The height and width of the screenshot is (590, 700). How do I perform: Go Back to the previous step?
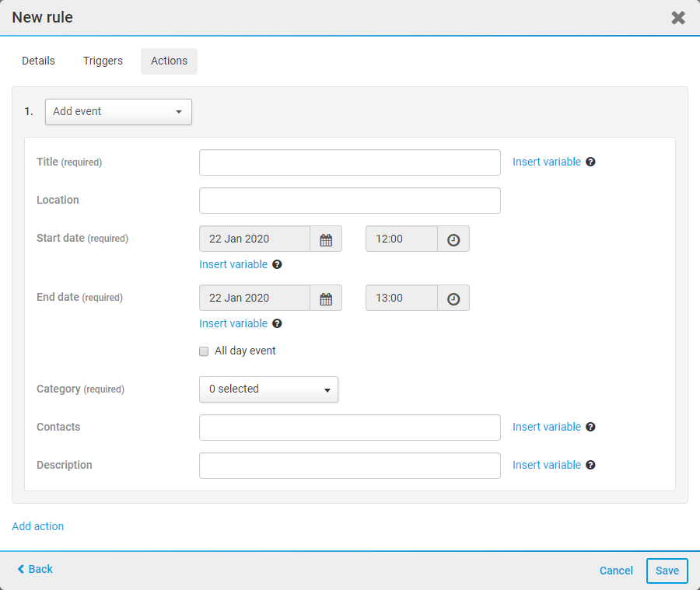coord(35,570)
